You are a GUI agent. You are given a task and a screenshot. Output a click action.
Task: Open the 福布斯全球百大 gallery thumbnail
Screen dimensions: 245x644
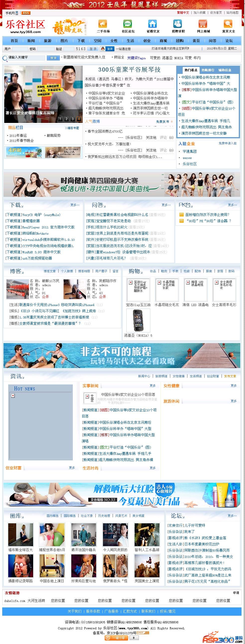tap(20, 535)
